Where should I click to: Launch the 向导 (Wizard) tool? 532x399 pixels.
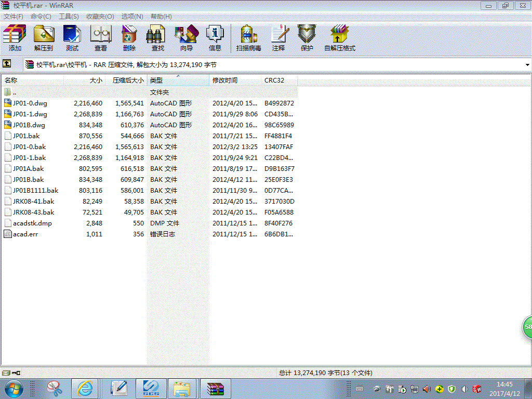[x=187, y=38]
